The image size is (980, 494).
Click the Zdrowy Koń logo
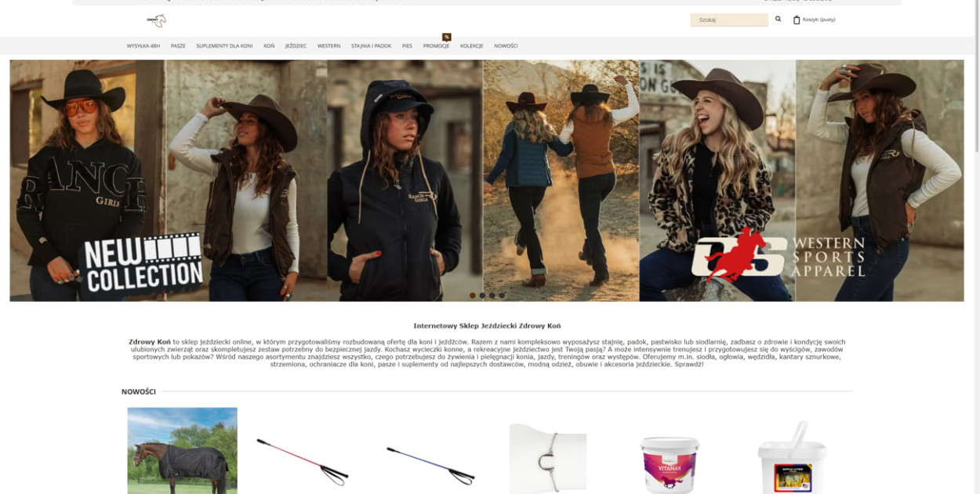(157, 20)
